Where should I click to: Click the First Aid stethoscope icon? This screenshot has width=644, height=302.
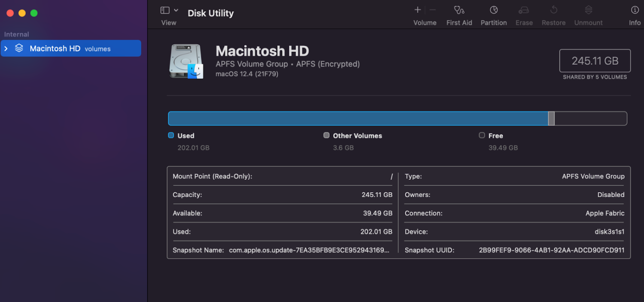tap(459, 10)
